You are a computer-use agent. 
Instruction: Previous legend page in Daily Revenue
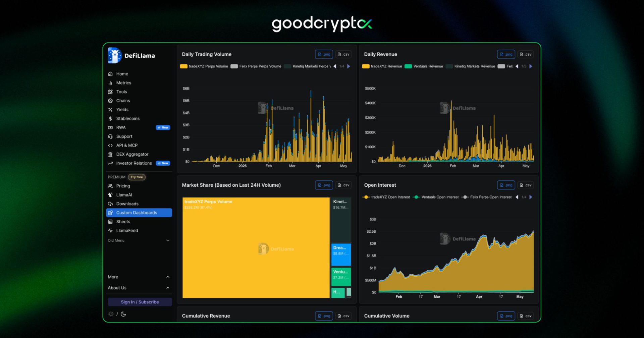(x=517, y=66)
